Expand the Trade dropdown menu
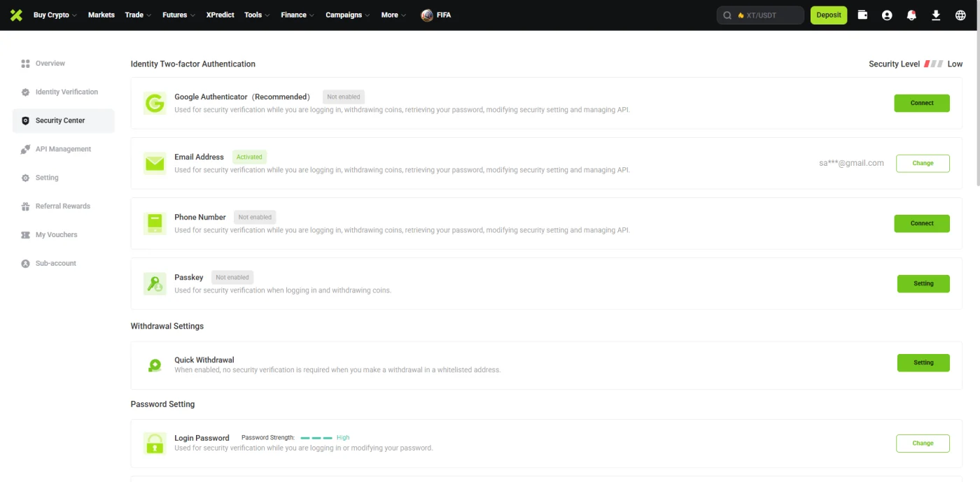The width and height of the screenshot is (980, 482). click(138, 15)
